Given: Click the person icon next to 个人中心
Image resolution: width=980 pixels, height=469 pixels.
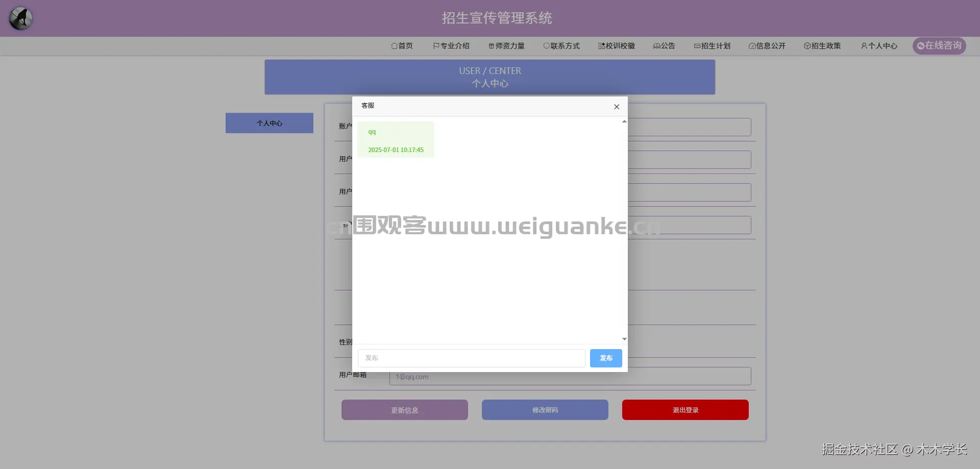Looking at the screenshot, I should (864, 46).
